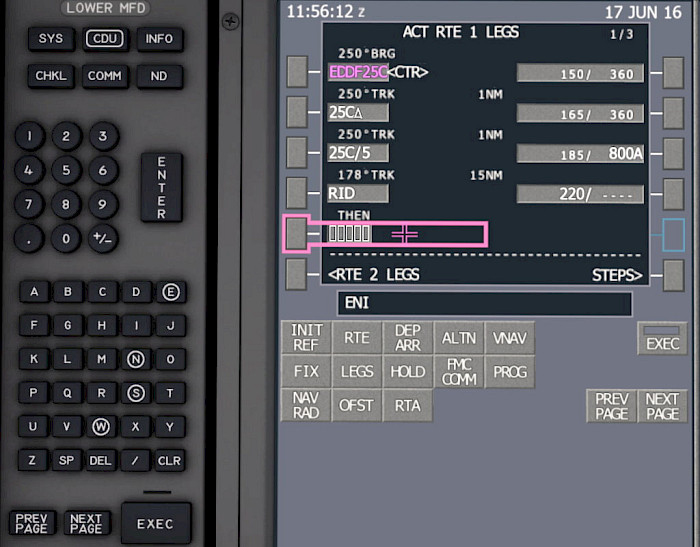Open the LEGS page
Screen dimensions: 700x547
pyautogui.click(x=357, y=371)
